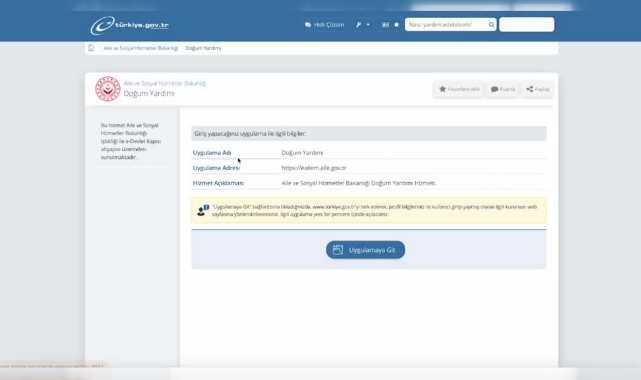This screenshot has height=380, width=641.
Task: Add service with Favorilere ekle button
Action: pos(459,89)
